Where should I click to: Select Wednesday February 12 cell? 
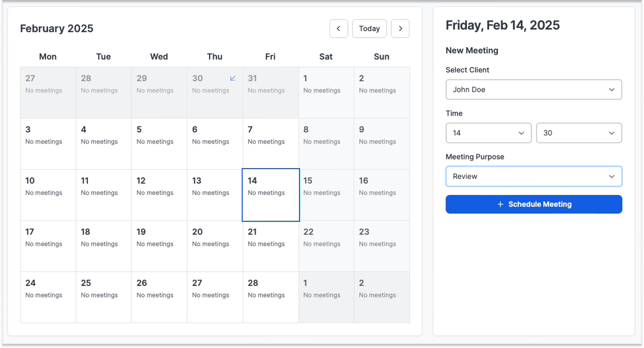tap(159, 195)
